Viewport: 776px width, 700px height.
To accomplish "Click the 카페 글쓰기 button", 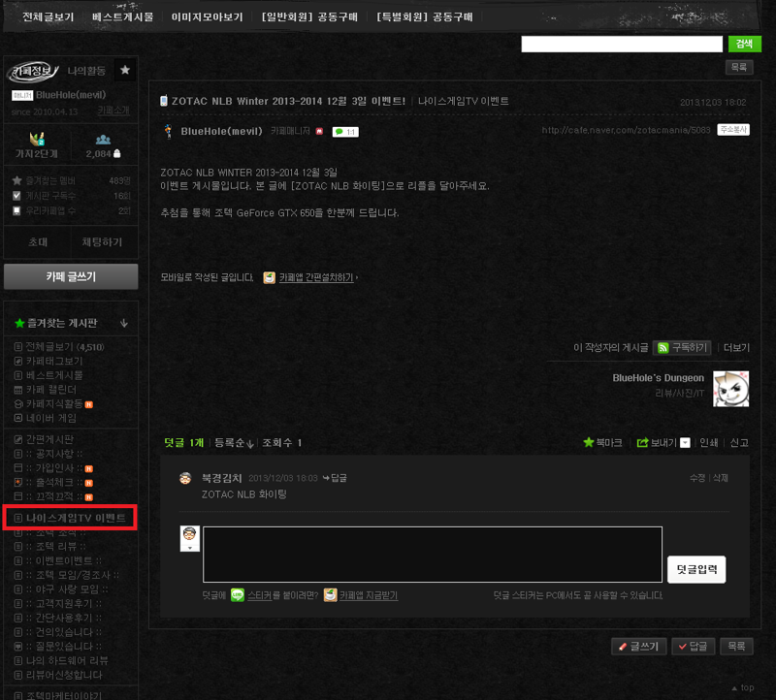I will coord(71,276).
